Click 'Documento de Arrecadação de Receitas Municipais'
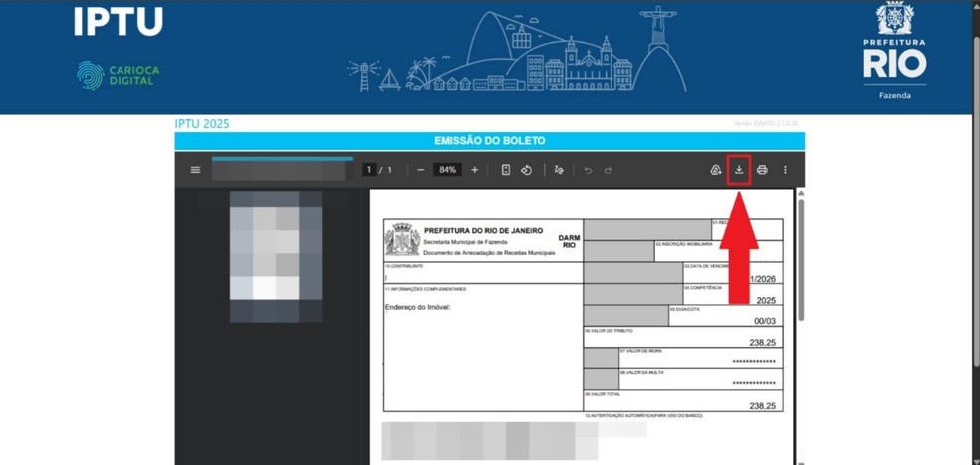Viewport: 980px width, 465px height. [x=489, y=253]
